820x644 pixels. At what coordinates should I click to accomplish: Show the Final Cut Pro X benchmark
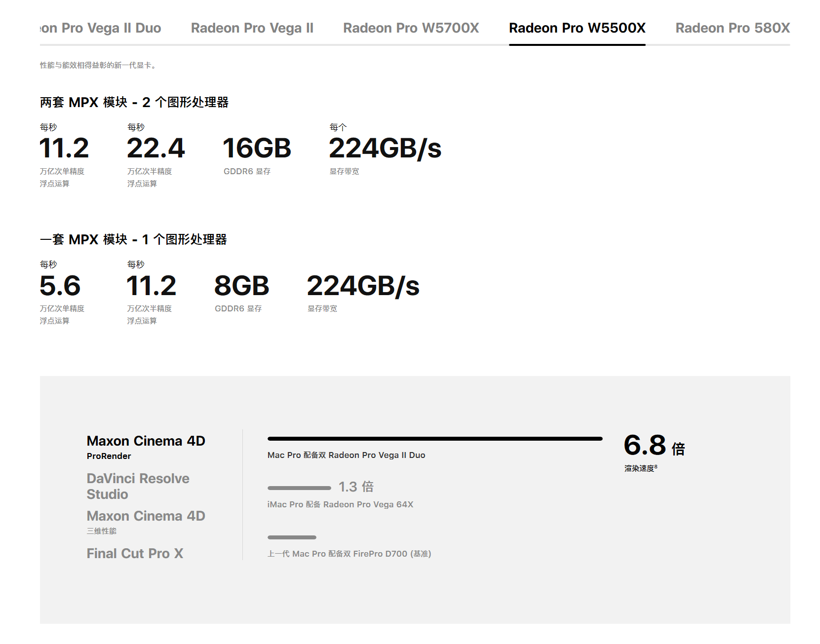135,554
